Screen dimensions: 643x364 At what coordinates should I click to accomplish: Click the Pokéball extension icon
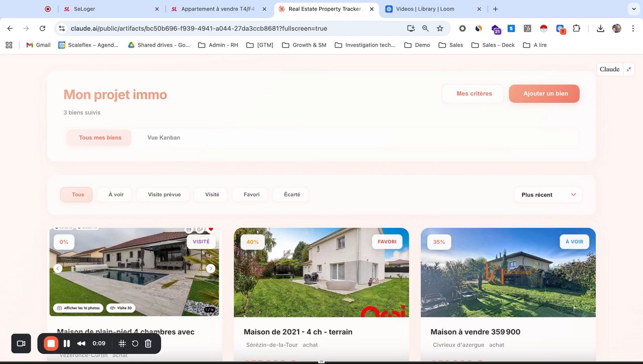click(544, 29)
